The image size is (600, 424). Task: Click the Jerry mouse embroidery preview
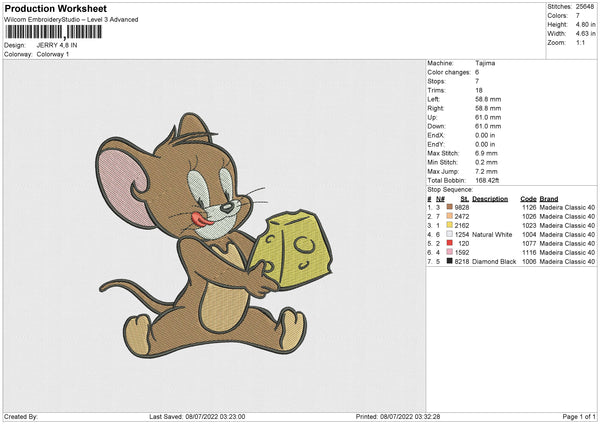(x=214, y=235)
